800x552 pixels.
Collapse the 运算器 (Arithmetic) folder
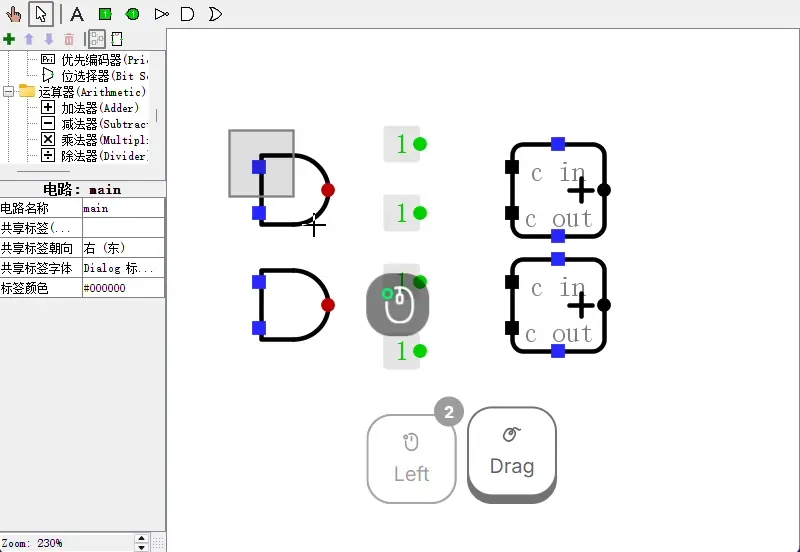9,91
